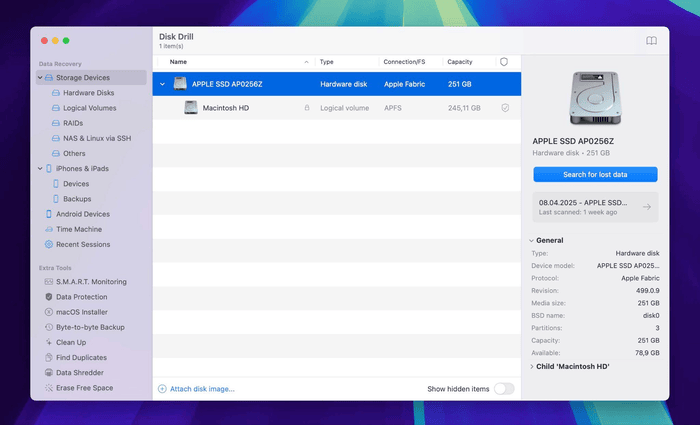The width and height of the screenshot is (700, 425).
Task: Select the Macintosh HD volume row
Action: 337,108
